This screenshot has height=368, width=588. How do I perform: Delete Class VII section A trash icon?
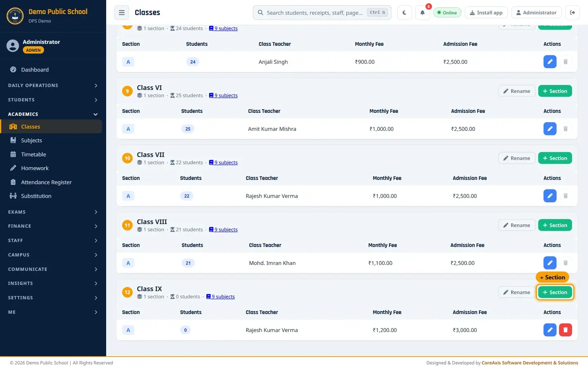tap(566, 196)
